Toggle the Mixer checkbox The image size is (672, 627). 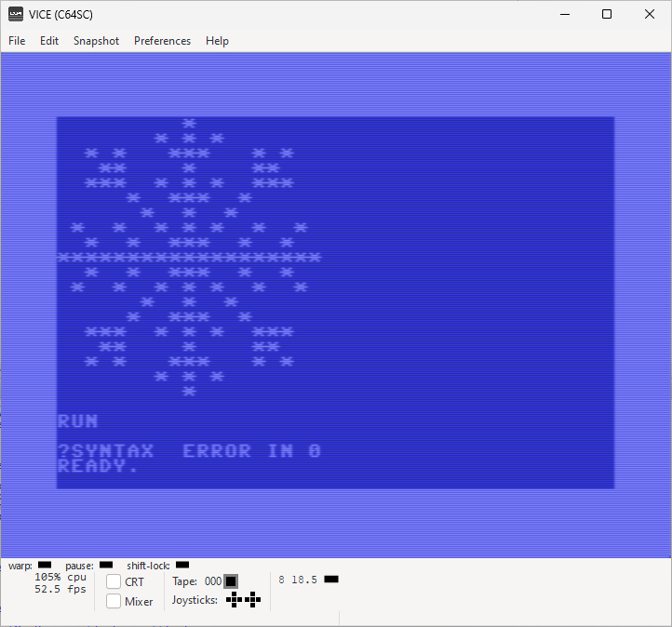114,602
